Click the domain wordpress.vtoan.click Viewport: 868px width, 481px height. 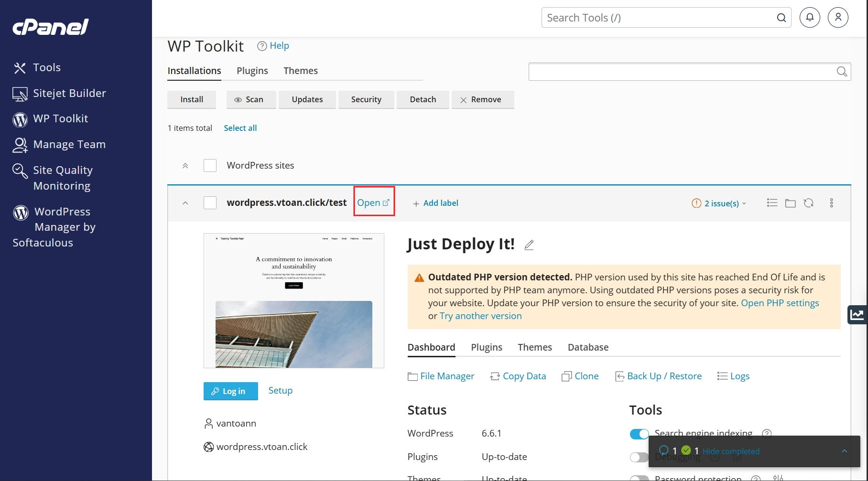coord(262,447)
